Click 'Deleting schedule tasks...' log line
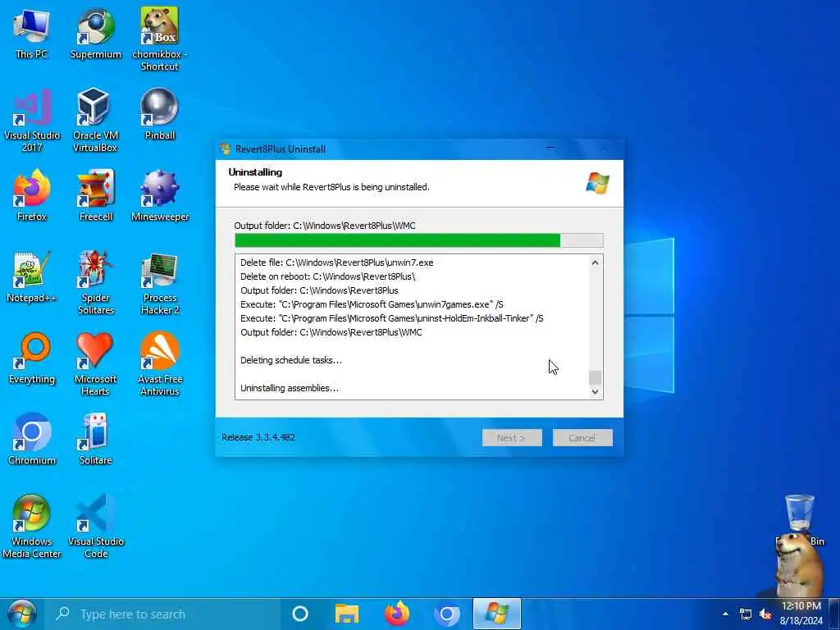The width and height of the screenshot is (840, 630). coord(291,360)
